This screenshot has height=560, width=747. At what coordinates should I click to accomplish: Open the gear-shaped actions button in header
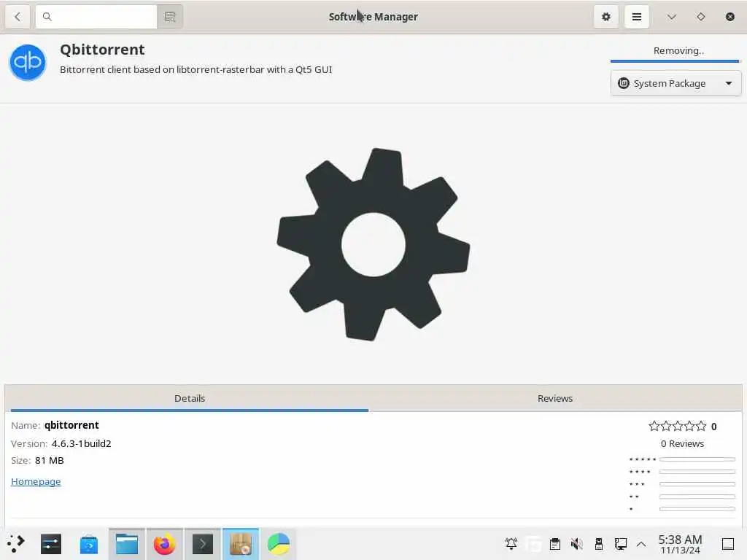606,17
